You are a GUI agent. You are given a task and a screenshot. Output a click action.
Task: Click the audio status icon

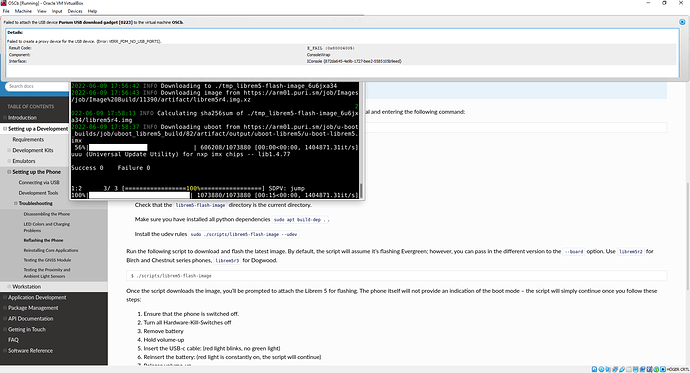[x=608, y=369]
